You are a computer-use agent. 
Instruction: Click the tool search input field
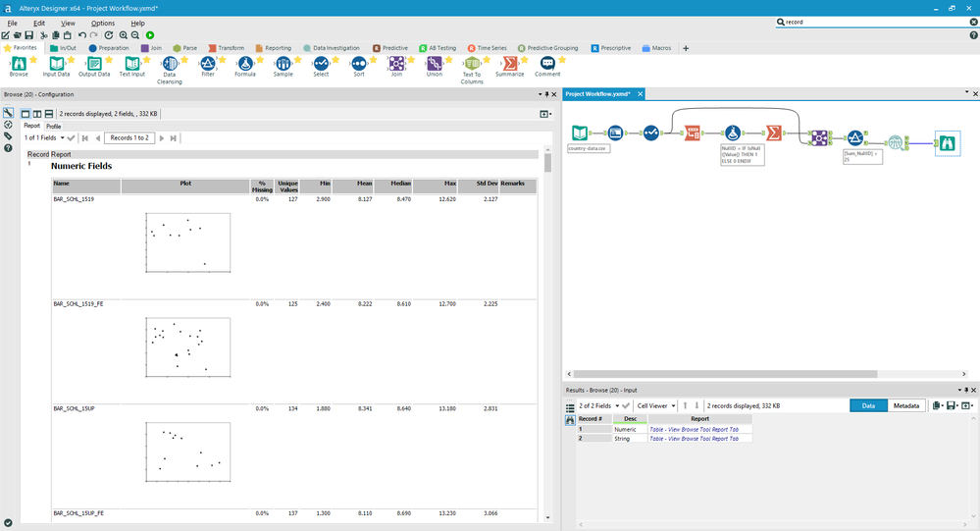(x=876, y=22)
